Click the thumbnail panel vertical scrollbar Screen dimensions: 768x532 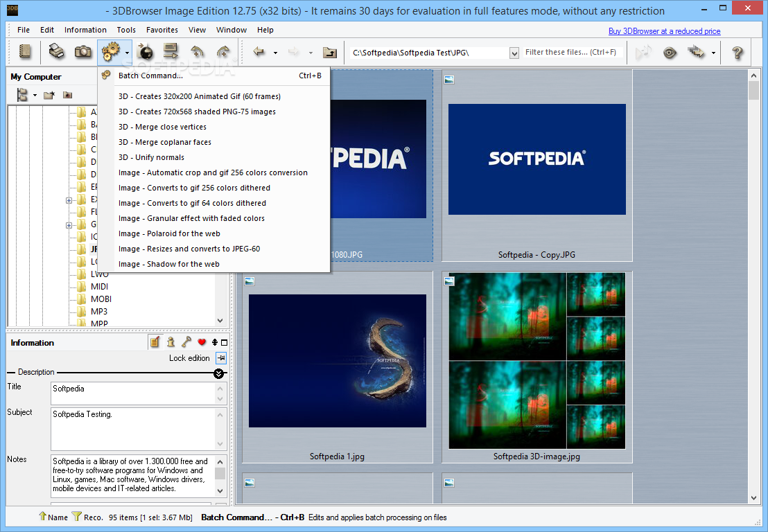[753, 287]
